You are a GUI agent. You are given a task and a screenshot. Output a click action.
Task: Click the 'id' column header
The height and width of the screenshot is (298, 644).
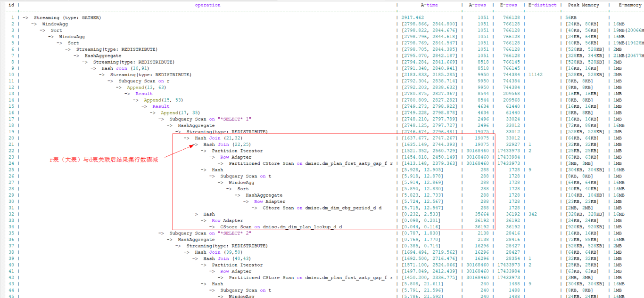tap(11, 5)
